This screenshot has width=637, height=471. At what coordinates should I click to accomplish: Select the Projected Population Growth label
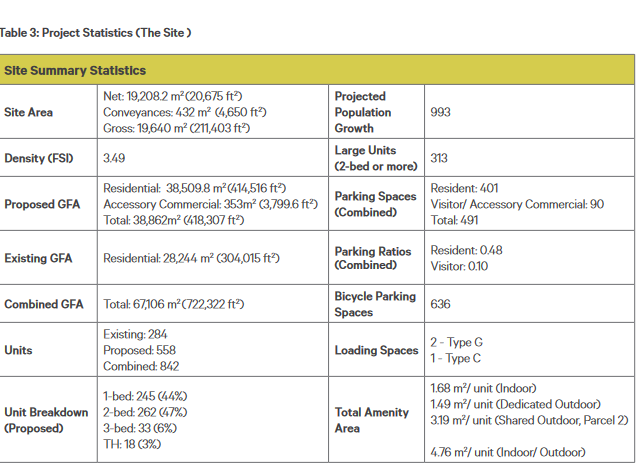363,112
